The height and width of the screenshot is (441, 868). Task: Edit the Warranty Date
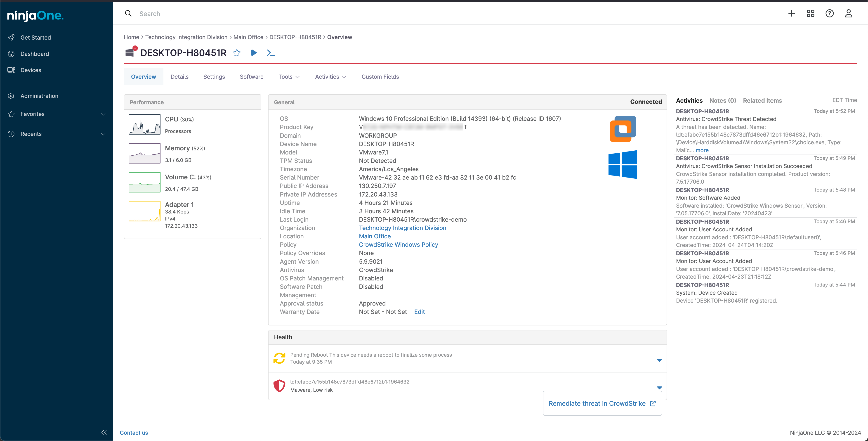pyautogui.click(x=419, y=312)
